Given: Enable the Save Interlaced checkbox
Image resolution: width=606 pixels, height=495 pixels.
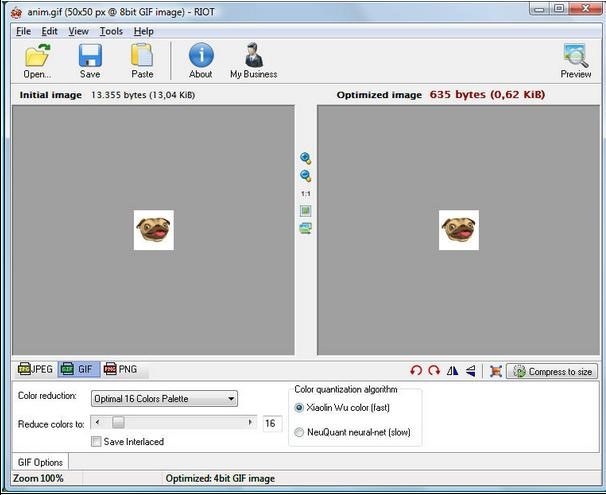Looking at the screenshot, I should 97,441.
